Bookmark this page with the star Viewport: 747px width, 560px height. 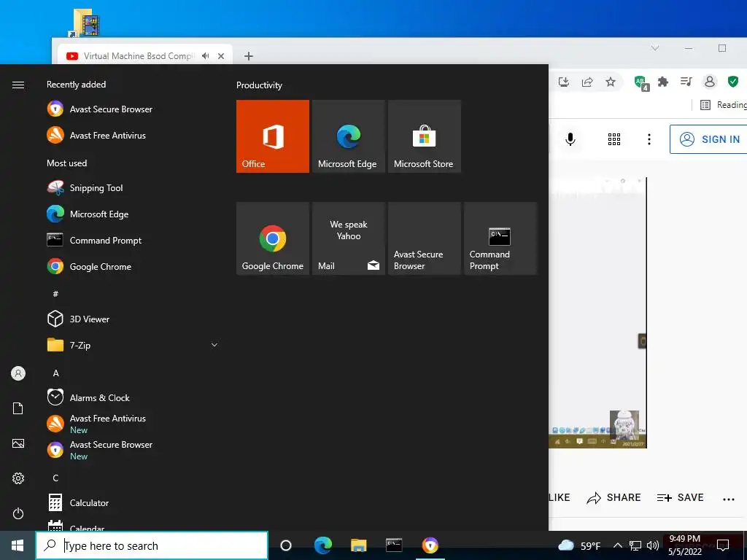pyautogui.click(x=611, y=82)
